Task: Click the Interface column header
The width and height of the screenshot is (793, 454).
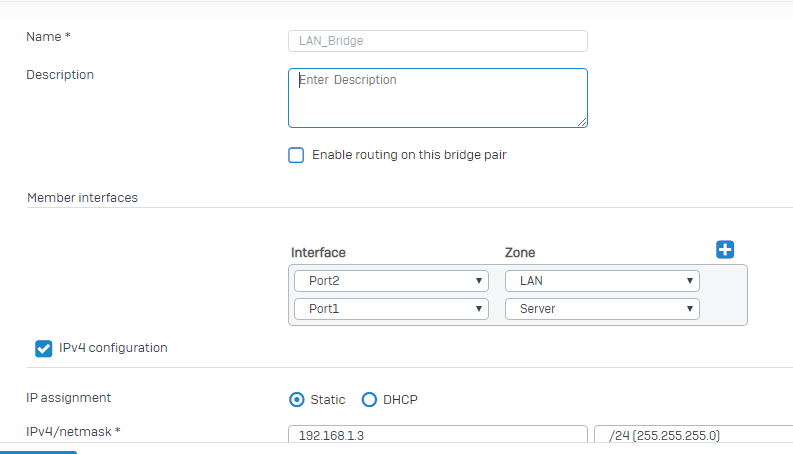Action: (318, 253)
